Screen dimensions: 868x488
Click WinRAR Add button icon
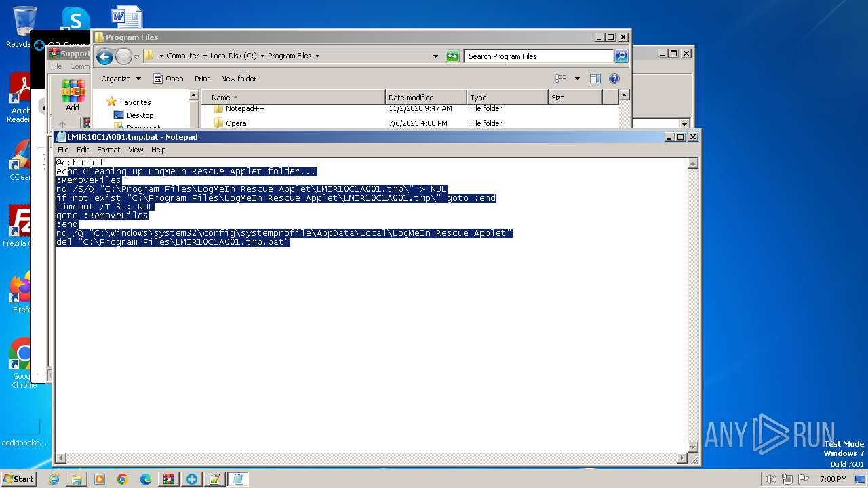point(73,96)
